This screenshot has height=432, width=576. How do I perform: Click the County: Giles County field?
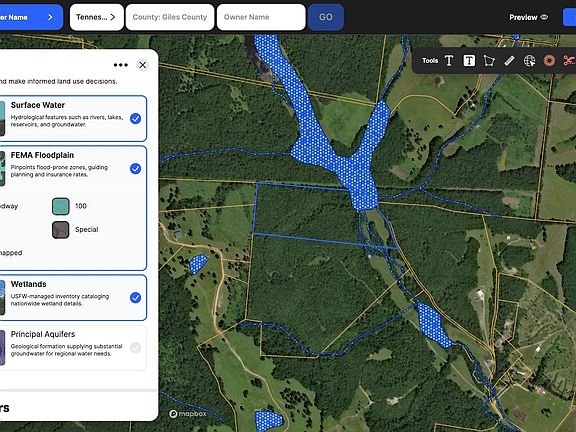pyautogui.click(x=170, y=17)
